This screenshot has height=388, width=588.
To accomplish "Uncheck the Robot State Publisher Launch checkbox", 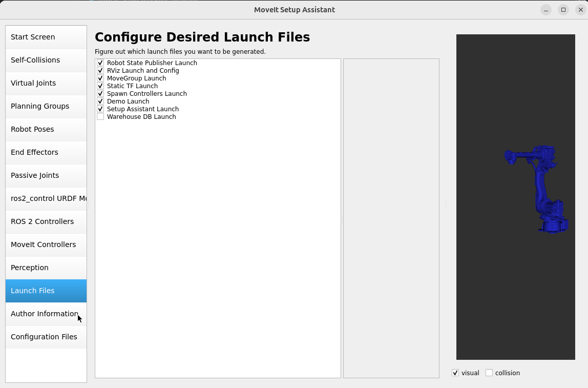I will [x=100, y=63].
